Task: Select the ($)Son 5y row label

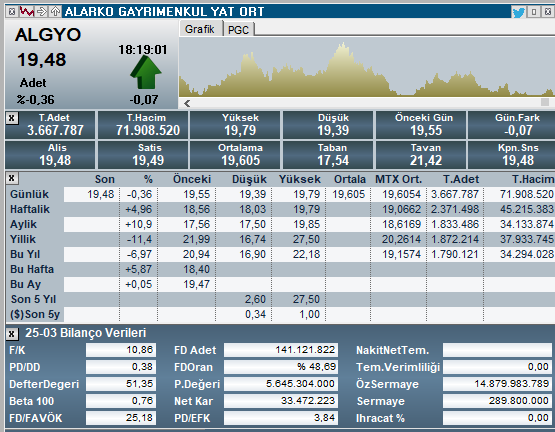Action: pos(35,314)
